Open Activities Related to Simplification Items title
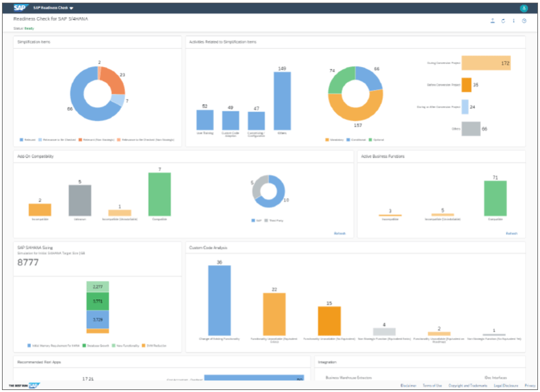Viewport: 540px width, 392px height. click(223, 42)
